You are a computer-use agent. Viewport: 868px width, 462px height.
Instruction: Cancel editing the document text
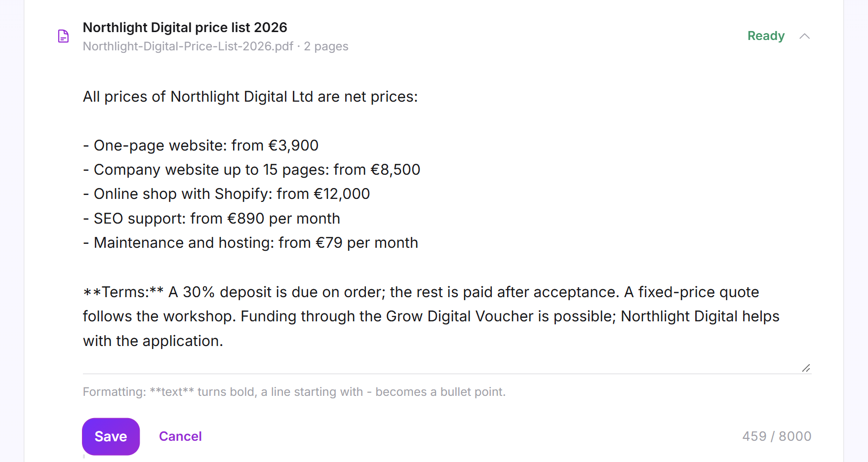pyautogui.click(x=180, y=436)
